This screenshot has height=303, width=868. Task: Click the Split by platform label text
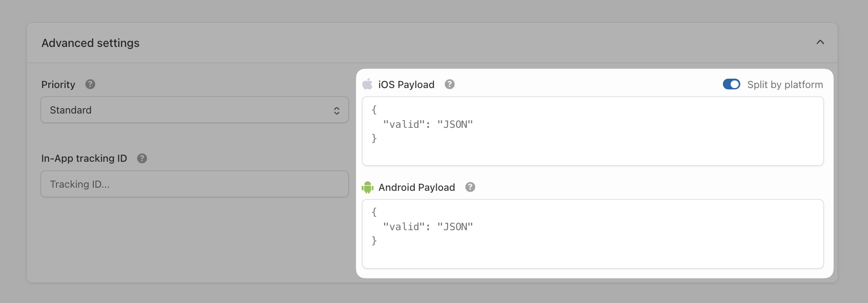pos(785,84)
